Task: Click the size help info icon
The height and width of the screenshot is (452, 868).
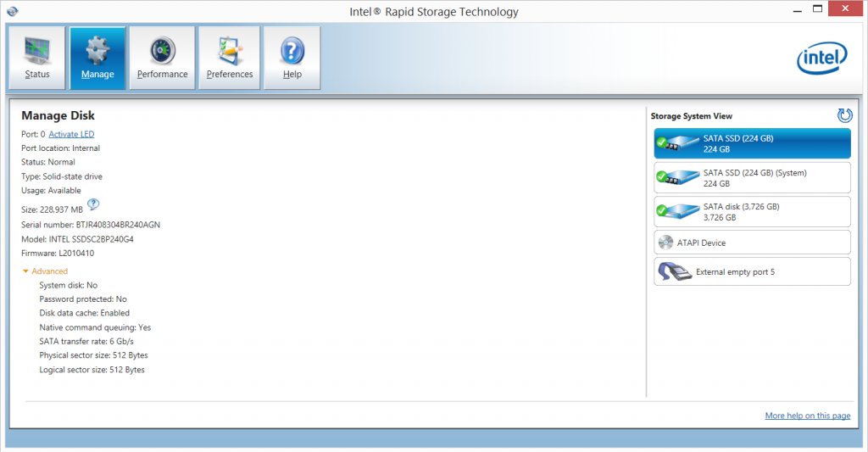Action: click(x=94, y=204)
